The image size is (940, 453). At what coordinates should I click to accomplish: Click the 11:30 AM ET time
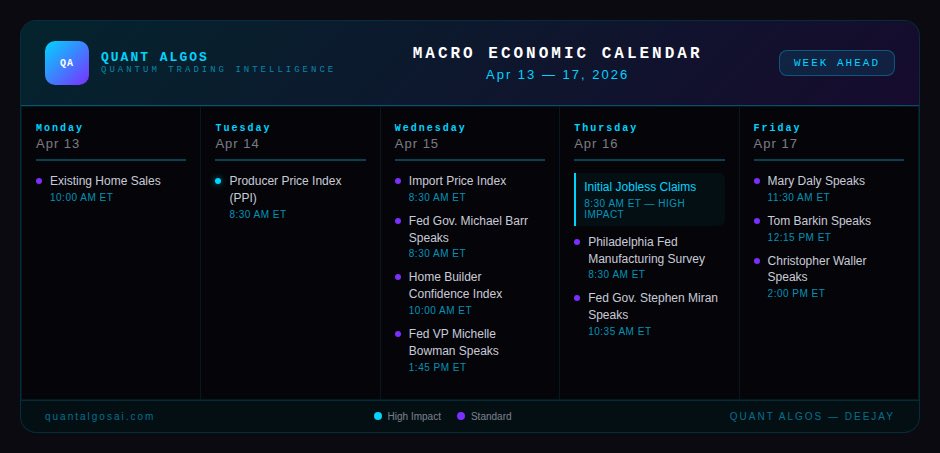tap(799, 197)
